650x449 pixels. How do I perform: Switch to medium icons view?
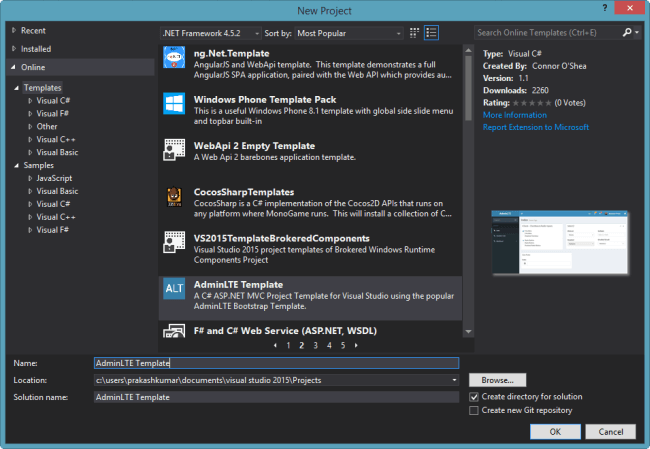tap(414, 33)
